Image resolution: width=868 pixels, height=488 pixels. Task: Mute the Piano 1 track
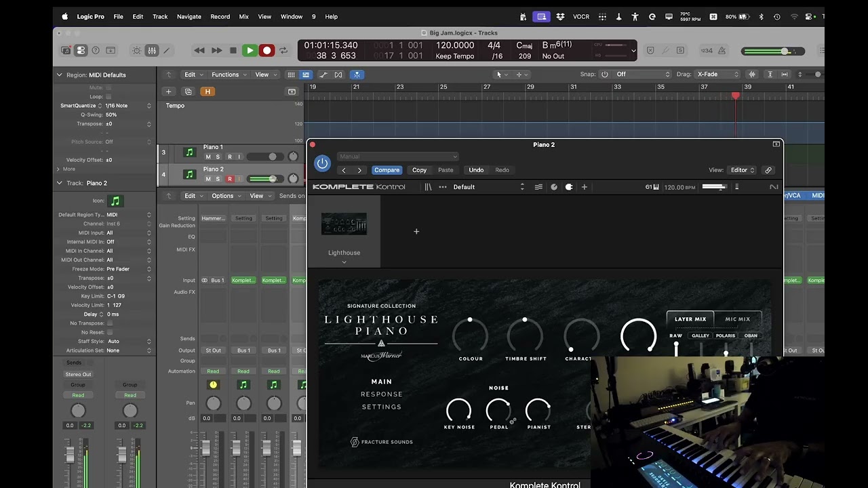coord(208,157)
